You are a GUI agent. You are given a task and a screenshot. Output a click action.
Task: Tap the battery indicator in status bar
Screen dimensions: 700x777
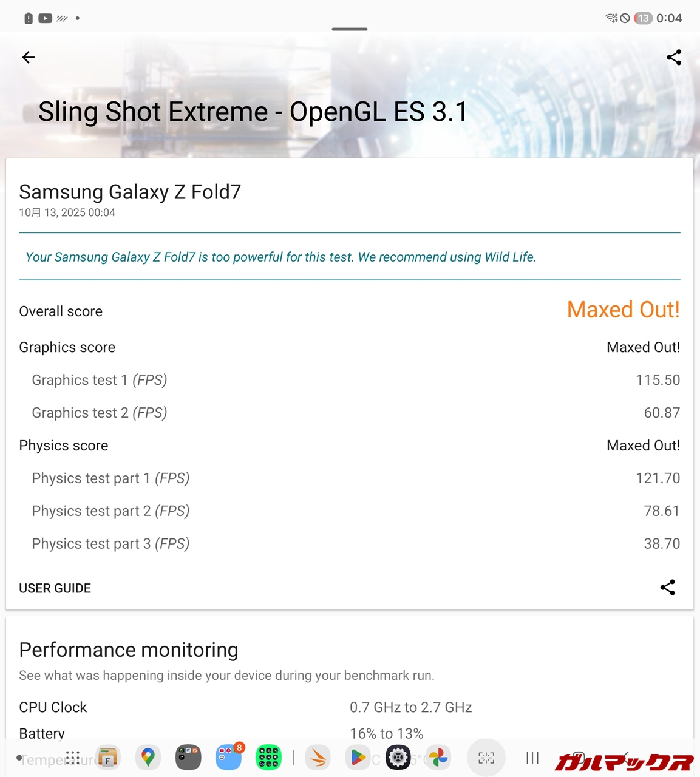pyautogui.click(x=643, y=18)
